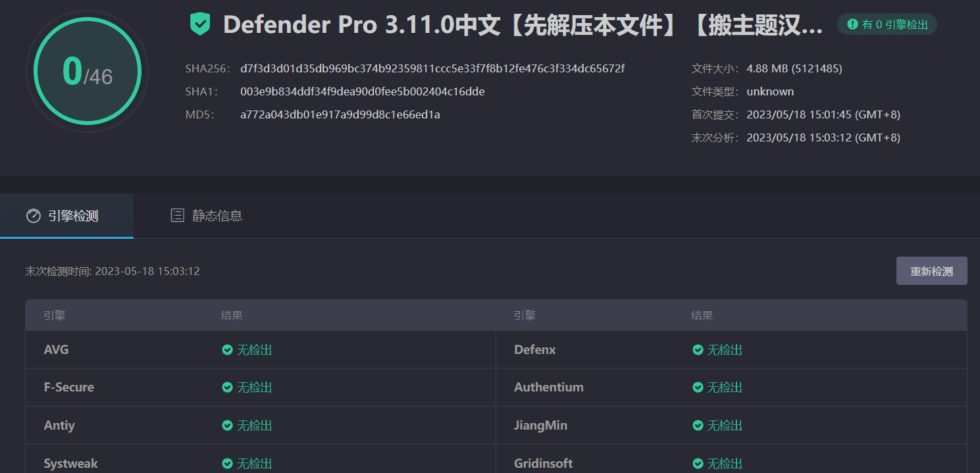The width and height of the screenshot is (980, 473).
Task: Click the Authentium engine name
Action: click(x=549, y=387)
